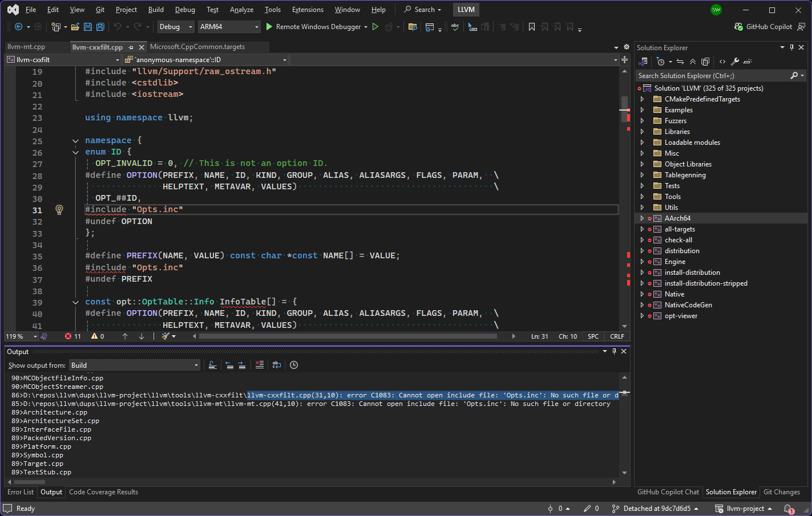Expand the Tools folder in Solution Explorer
This screenshot has width=812, height=516.
(642, 197)
